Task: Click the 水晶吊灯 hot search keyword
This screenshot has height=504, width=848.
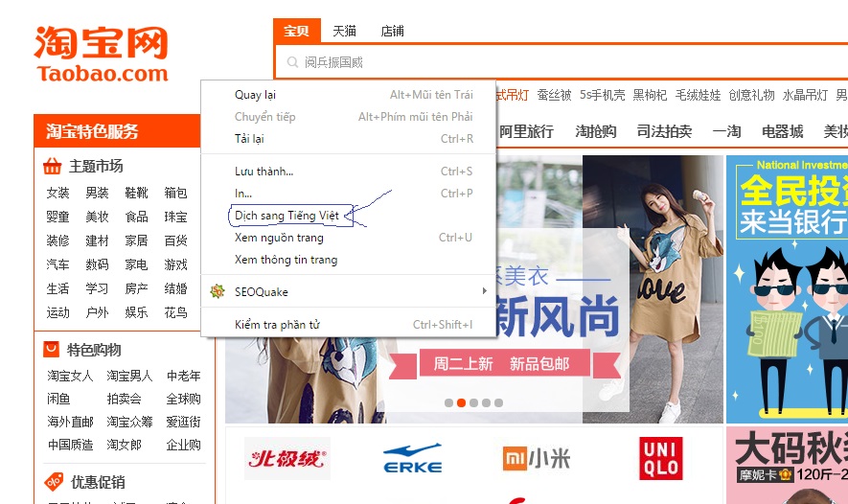Action: [805, 95]
